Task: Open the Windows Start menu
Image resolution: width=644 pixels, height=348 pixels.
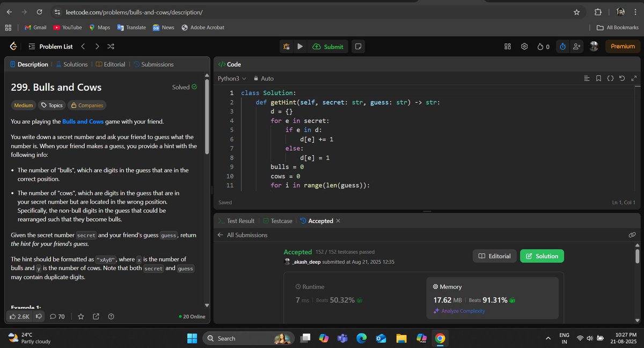Action: pos(192,338)
